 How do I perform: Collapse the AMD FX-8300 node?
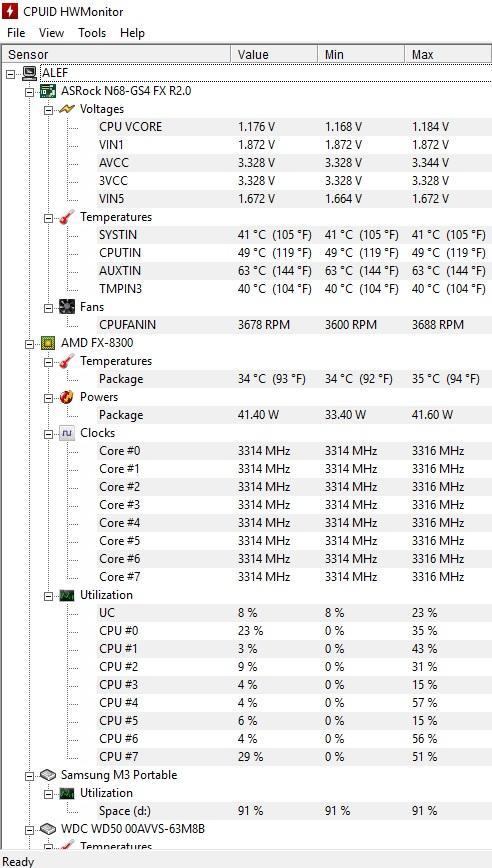pos(30,343)
